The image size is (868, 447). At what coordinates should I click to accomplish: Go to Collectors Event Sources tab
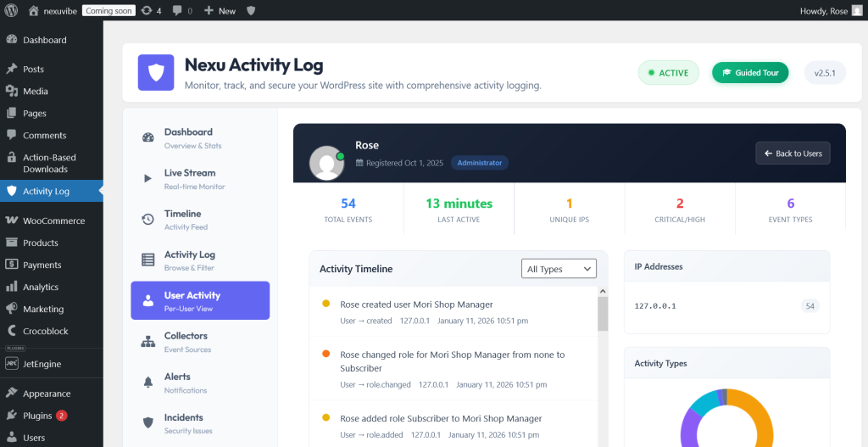(200, 342)
